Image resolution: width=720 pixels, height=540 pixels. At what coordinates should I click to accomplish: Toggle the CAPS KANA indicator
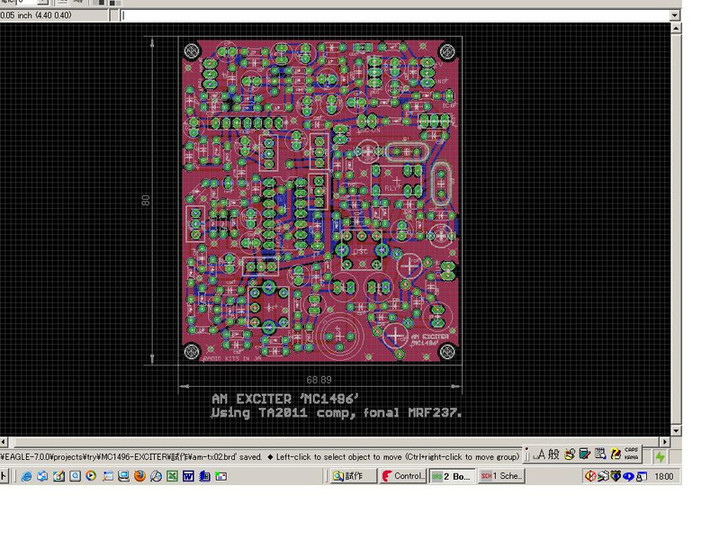point(631,455)
